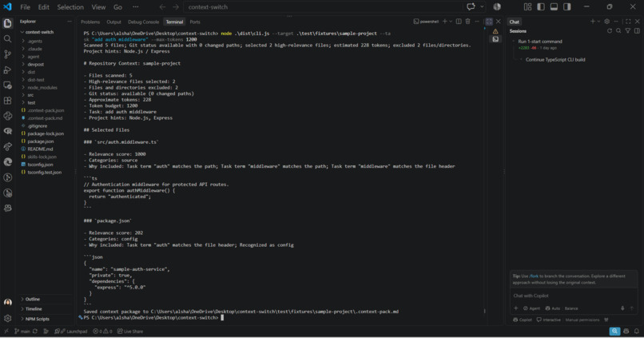Click the blue zoom icon in status bar

(x=614, y=331)
